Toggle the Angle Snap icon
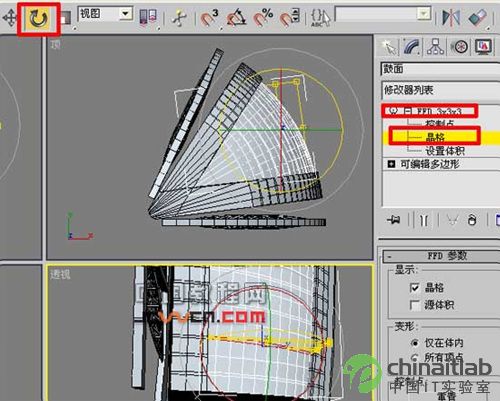Viewport: 500px width, 401px height. (x=236, y=18)
